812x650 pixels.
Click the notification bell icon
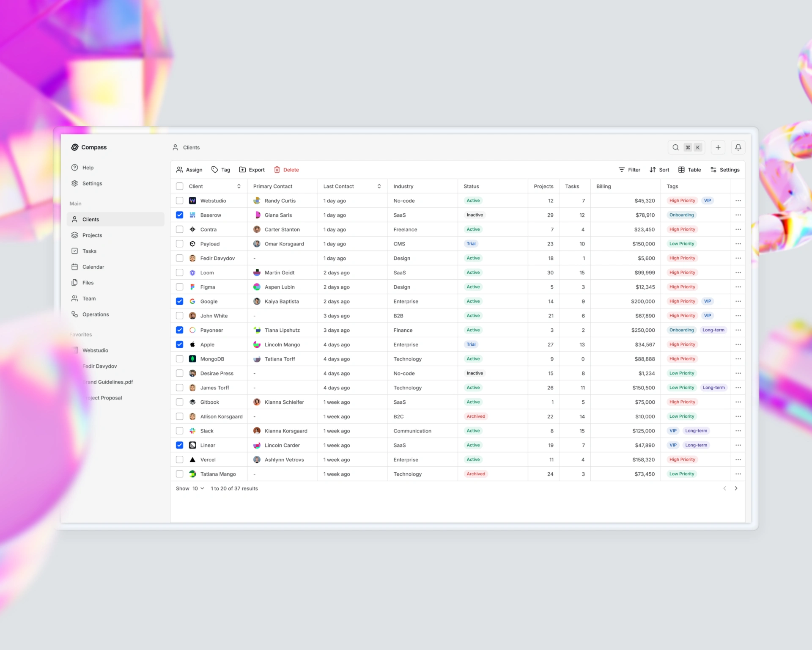point(738,147)
